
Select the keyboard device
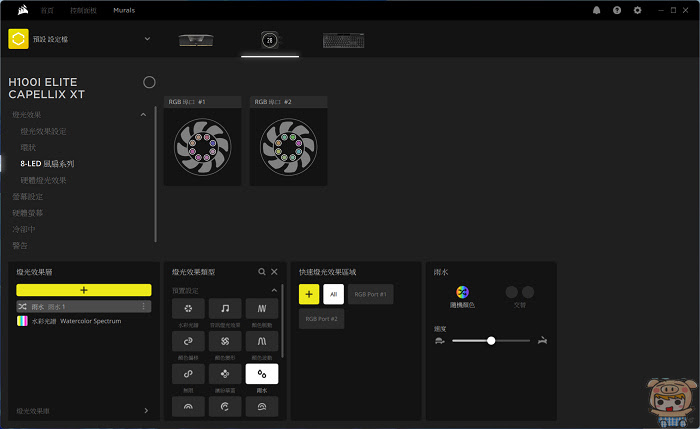(x=343, y=41)
